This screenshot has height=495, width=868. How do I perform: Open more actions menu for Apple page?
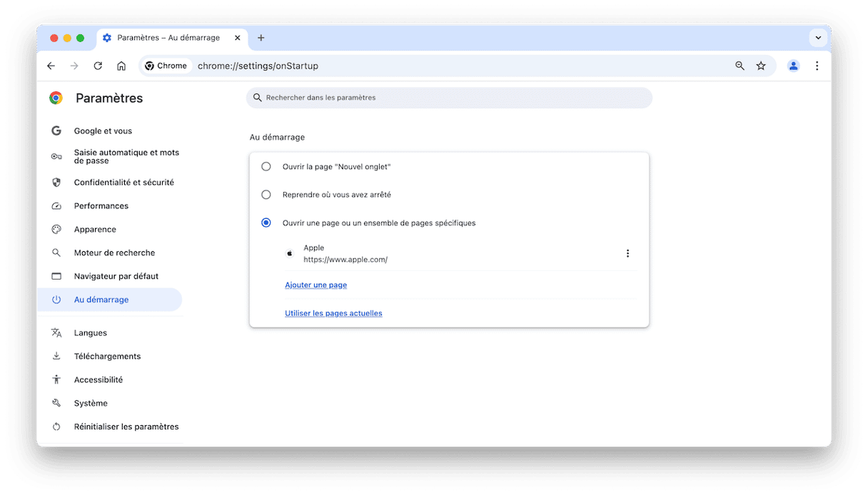pos(627,253)
